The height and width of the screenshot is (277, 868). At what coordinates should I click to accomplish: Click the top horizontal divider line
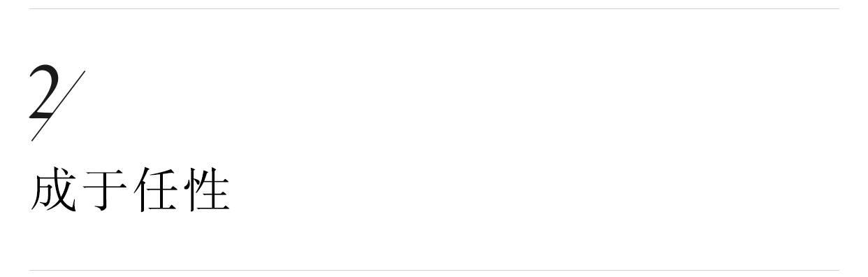(x=434, y=9)
